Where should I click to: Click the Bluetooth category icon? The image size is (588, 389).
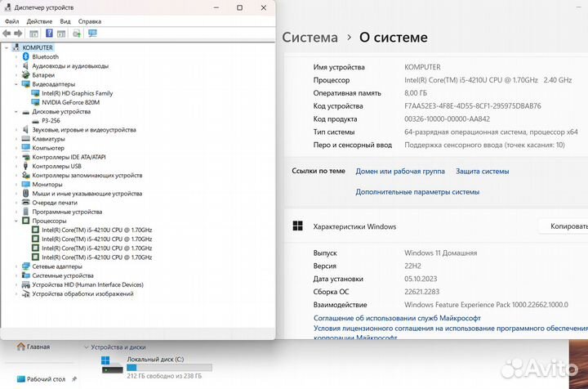click(25, 56)
